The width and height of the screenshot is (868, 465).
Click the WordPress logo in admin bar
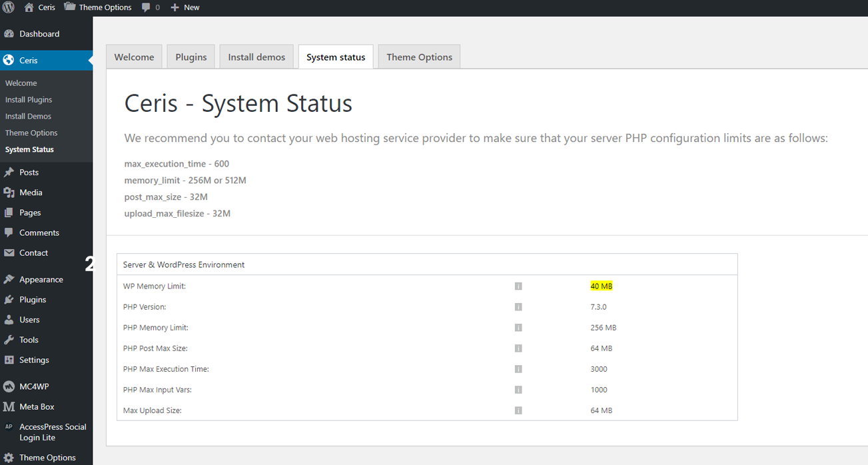pos(9,7)
